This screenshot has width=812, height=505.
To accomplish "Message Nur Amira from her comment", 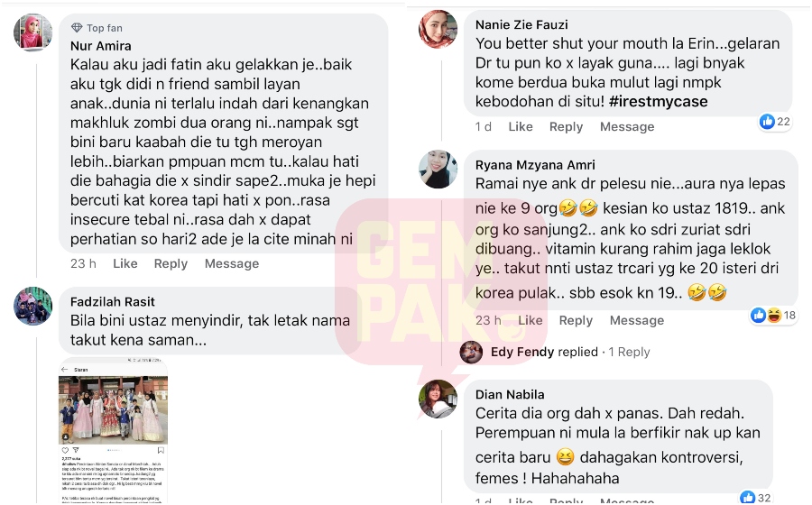I will click(232, 264).
